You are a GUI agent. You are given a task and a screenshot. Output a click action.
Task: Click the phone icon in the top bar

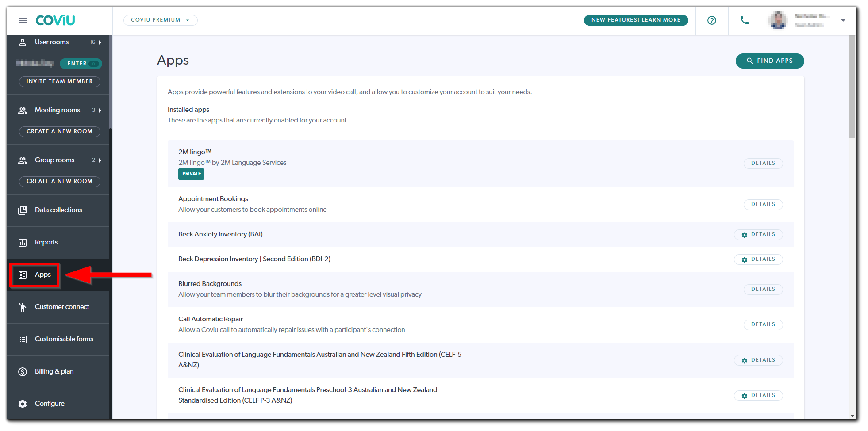coord(744,20)
